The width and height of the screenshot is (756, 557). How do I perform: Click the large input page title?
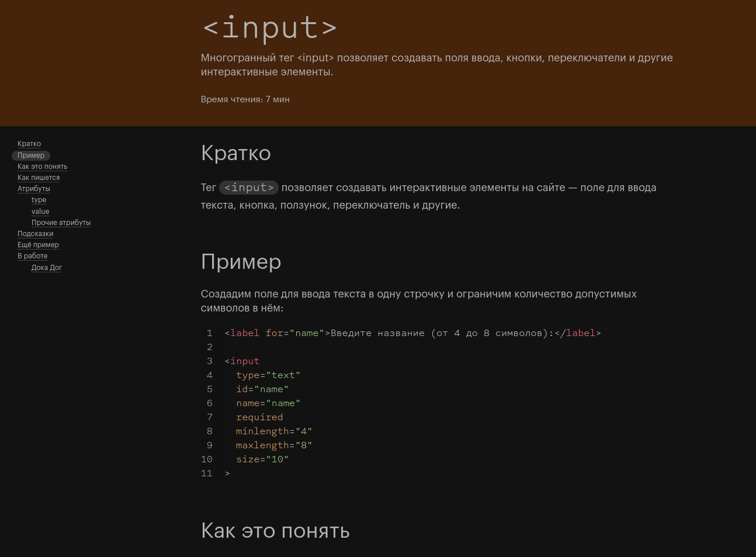(269, 27)
